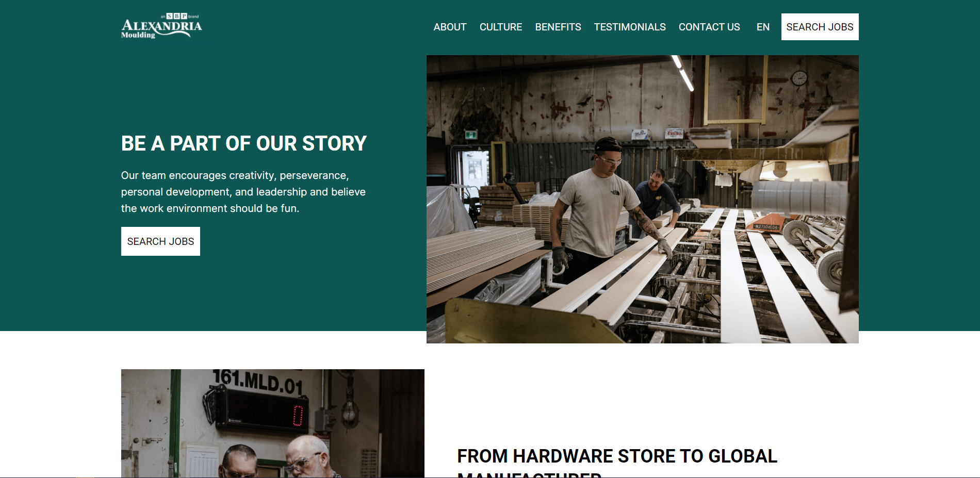Click the BE A PART OF OUR STORY heading

[x=243, y=143]
